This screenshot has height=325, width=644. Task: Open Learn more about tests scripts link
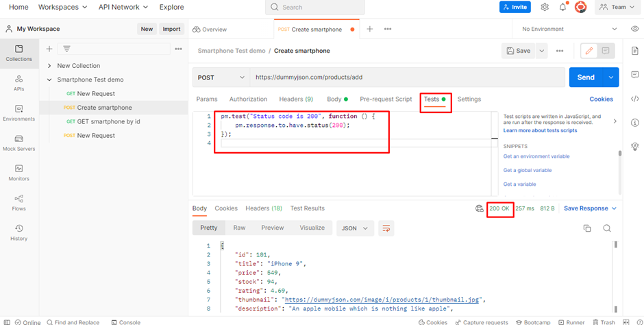click(540, 130)
